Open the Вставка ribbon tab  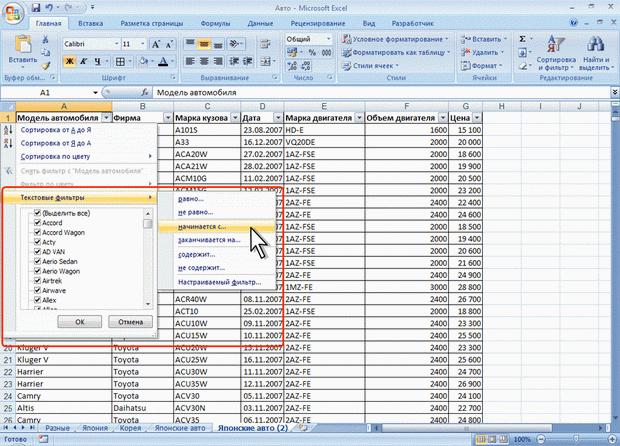(91, 23)
